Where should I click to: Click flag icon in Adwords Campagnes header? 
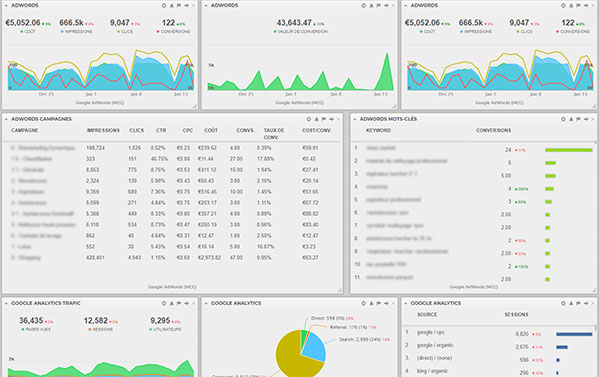point(324,119)
